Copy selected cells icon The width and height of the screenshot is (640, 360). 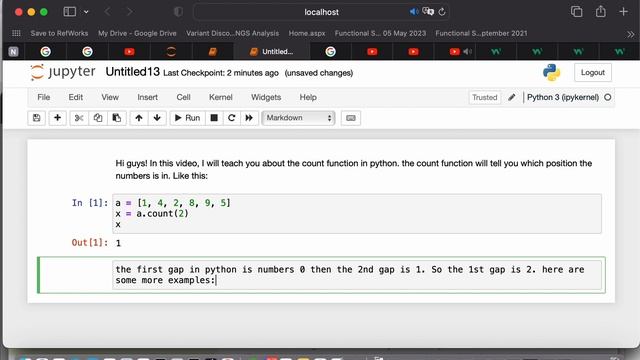tap(98, 118)
